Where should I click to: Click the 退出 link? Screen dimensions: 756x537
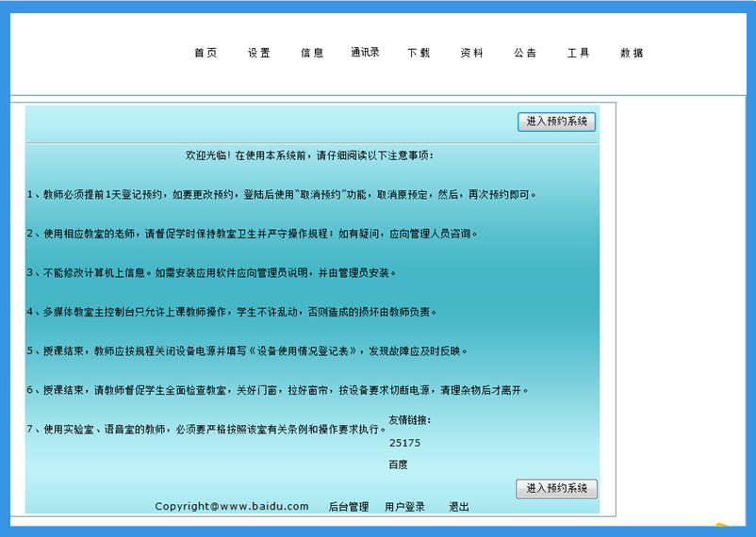point(459,507)
